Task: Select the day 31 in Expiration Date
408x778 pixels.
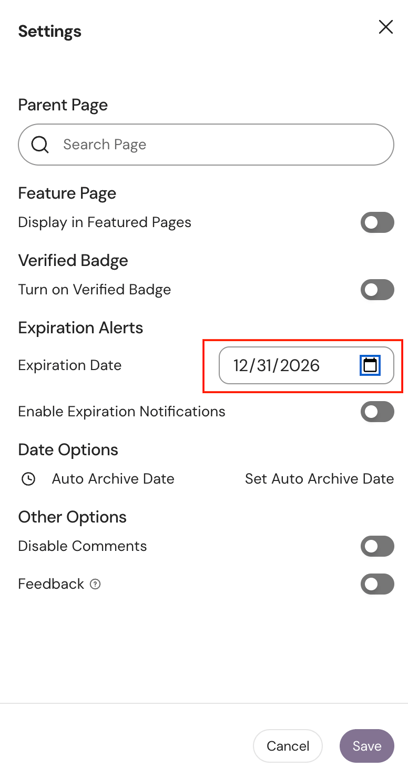Action: point(264,366)
